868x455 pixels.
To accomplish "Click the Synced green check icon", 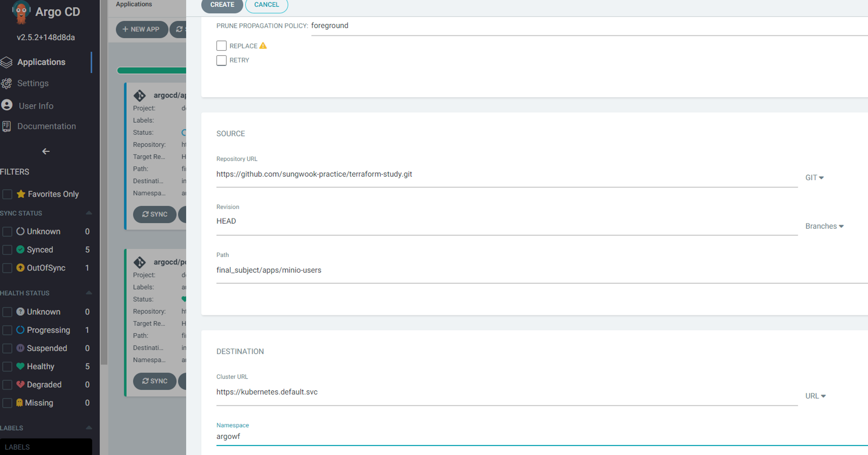I will tap(20, 249).
